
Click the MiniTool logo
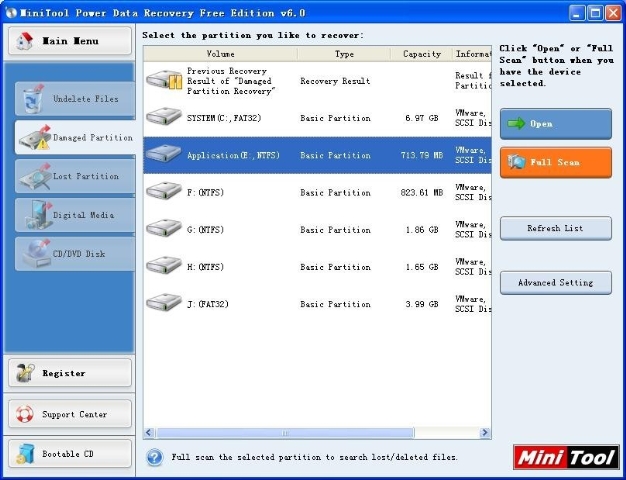(565, 457)
